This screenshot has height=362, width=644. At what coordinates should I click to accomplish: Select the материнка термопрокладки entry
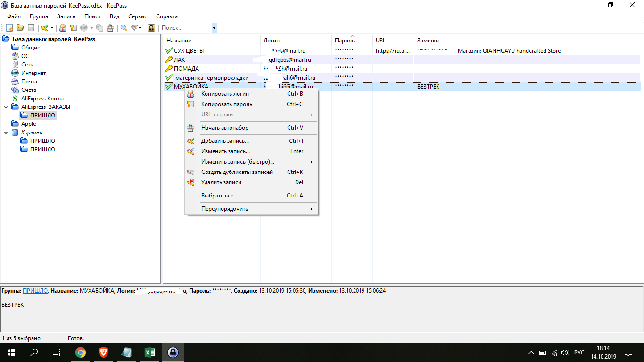(x=402, y=78)
